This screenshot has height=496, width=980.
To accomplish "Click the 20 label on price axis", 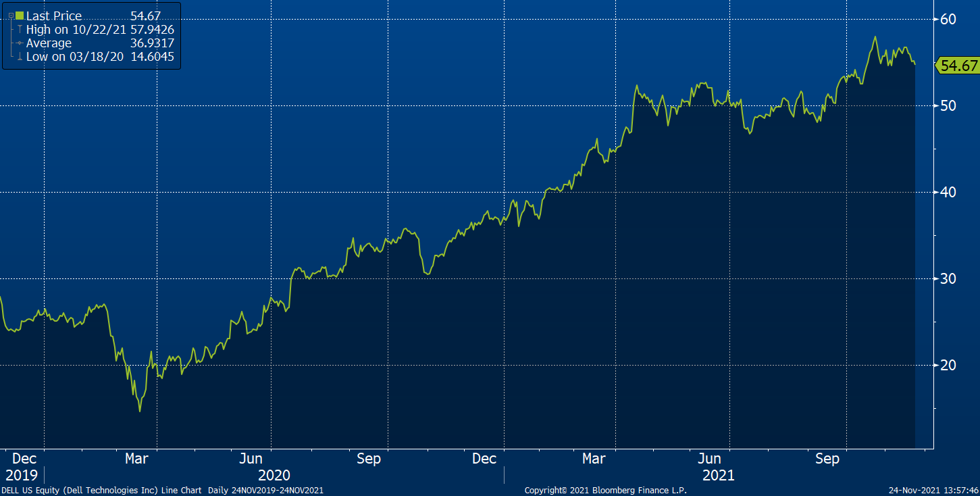I will point(948,365).
